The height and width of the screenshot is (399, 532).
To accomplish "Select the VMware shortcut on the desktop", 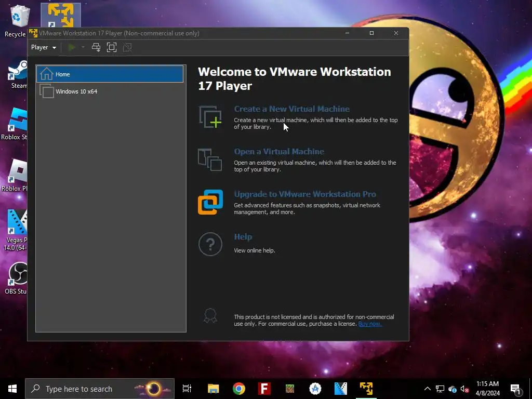I will coord(61,15).
